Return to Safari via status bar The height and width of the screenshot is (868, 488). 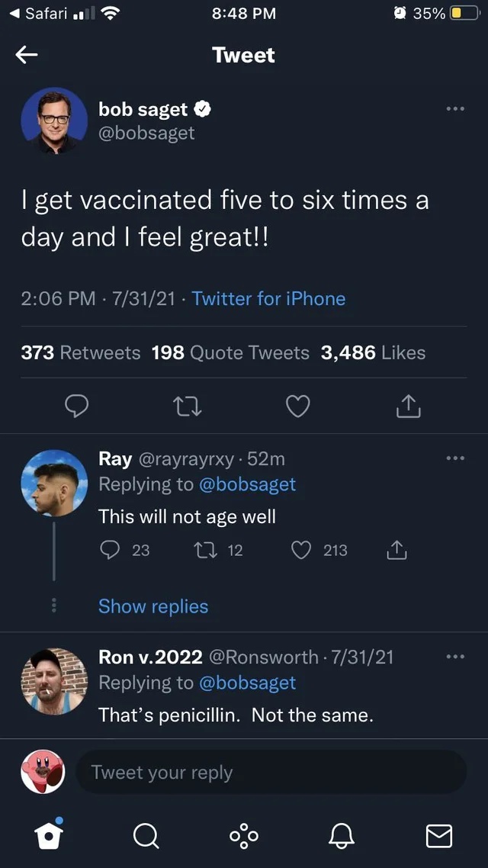pyautogui.click(x=37, y=13)
